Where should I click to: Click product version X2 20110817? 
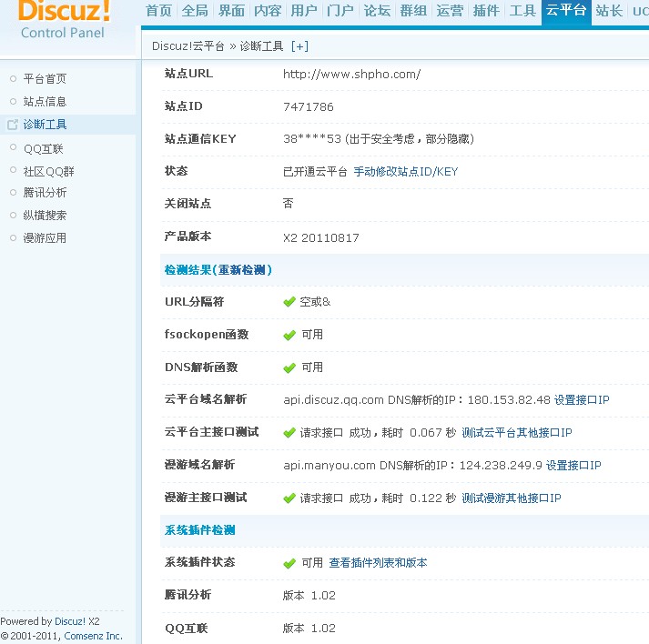321,237
